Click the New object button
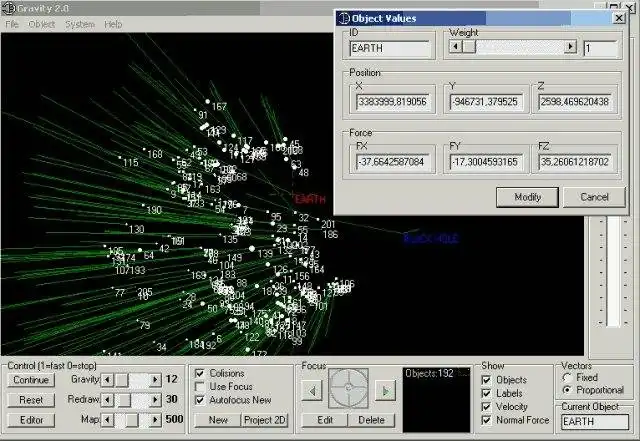The image size is (640, 441). pyautogui.click(x=218, y=420)
